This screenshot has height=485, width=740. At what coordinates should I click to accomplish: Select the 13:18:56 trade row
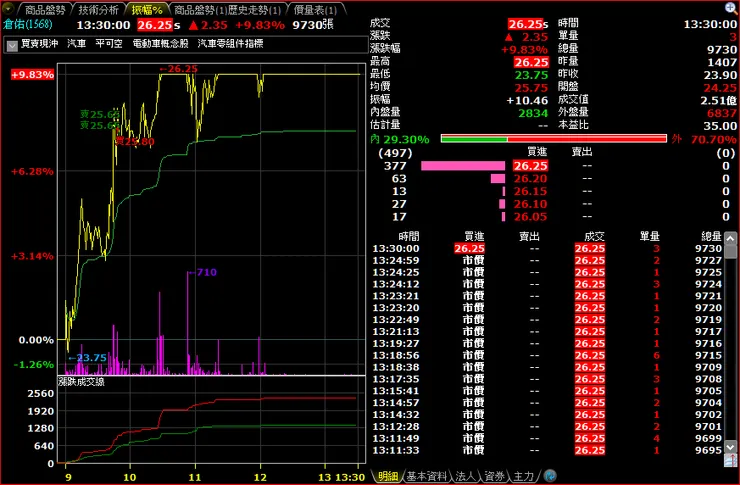coord(547,355)
